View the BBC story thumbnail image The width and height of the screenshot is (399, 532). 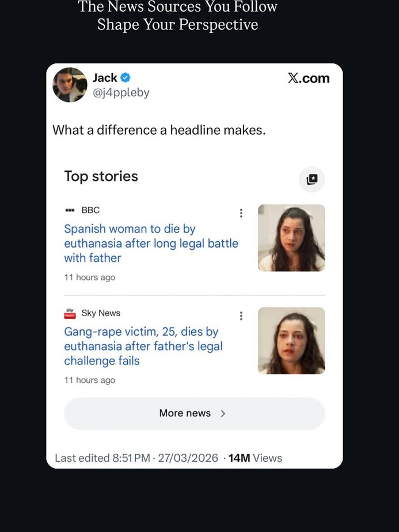click(x=291, y=238)
